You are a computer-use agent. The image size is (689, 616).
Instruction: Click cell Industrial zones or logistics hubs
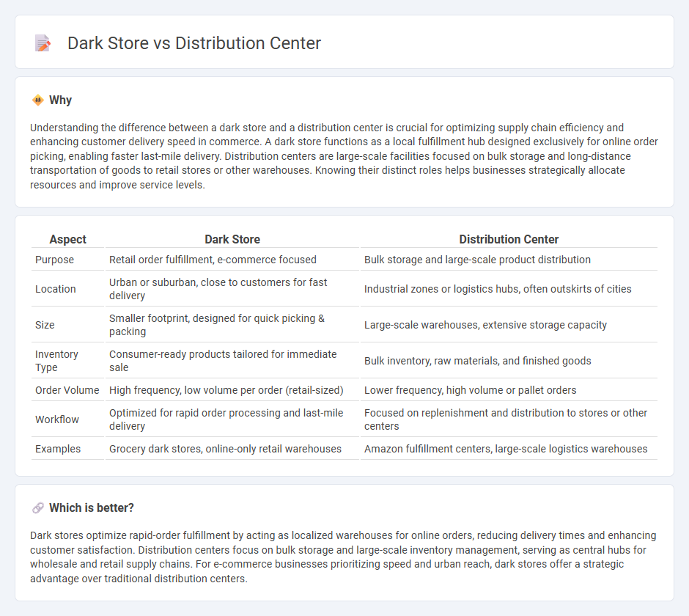coord(509,289)
